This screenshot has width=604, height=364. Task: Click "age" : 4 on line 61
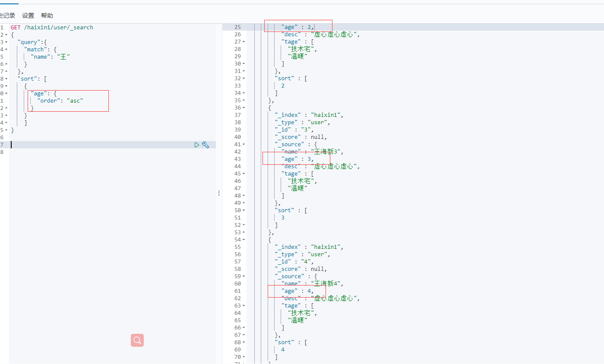click(x=297, y=291)
